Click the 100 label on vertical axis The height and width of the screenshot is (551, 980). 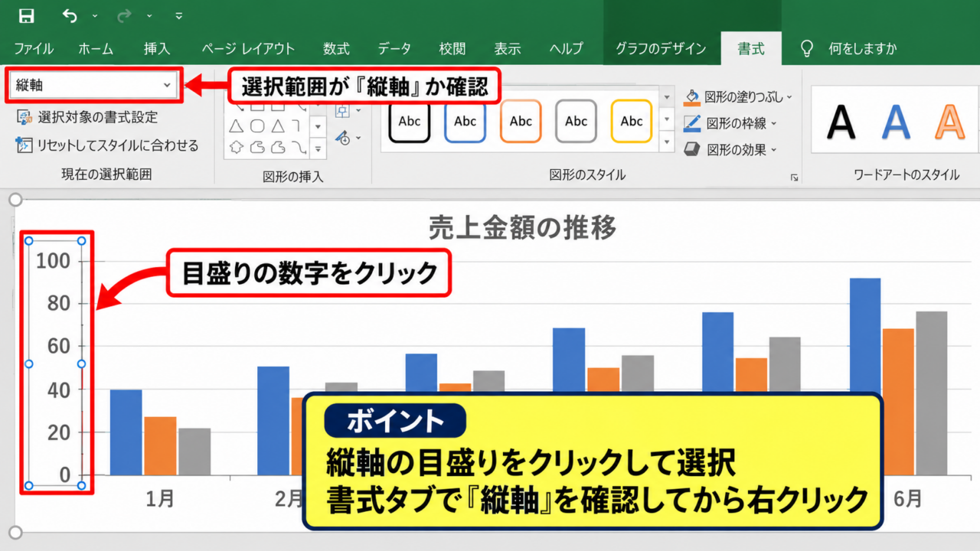pyautogui.click(x=54, y=261)
